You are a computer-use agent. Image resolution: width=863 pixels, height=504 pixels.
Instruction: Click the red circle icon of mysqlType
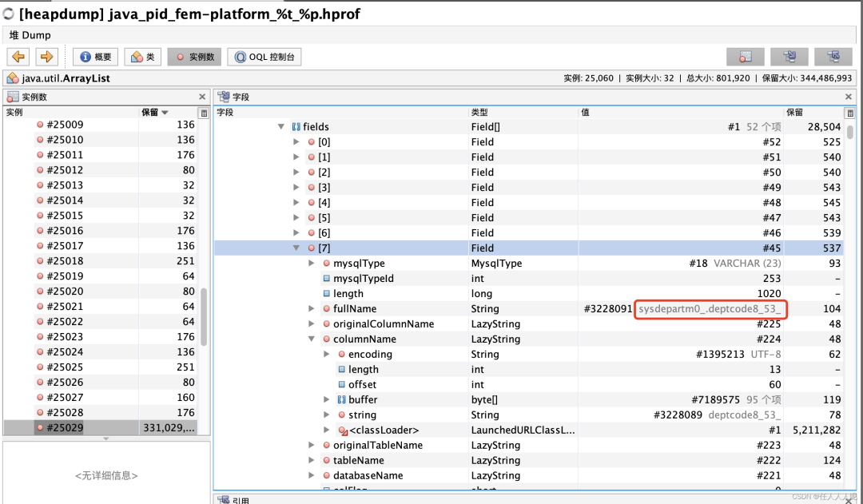[x=326, y=263]
